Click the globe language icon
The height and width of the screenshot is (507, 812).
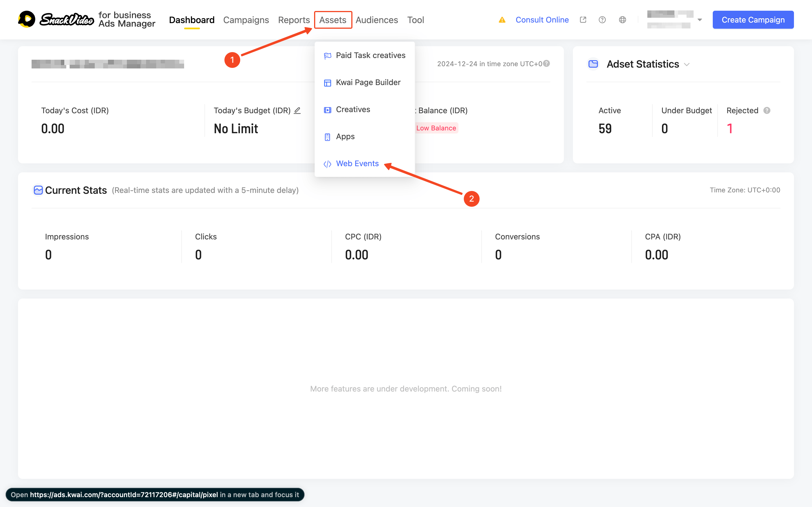[623, 20]
